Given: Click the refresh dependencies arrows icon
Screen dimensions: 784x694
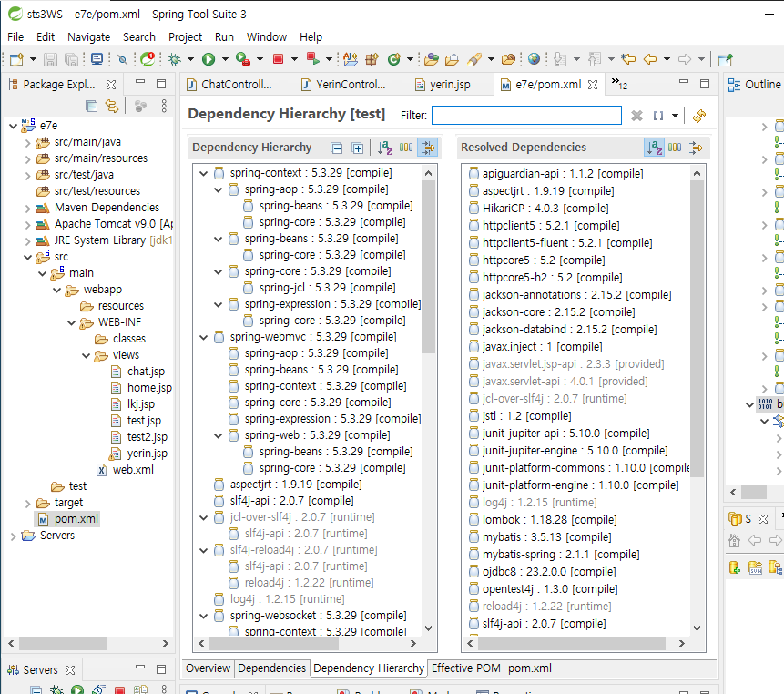Looking at the screenshot, I should [x=699, y=116].
